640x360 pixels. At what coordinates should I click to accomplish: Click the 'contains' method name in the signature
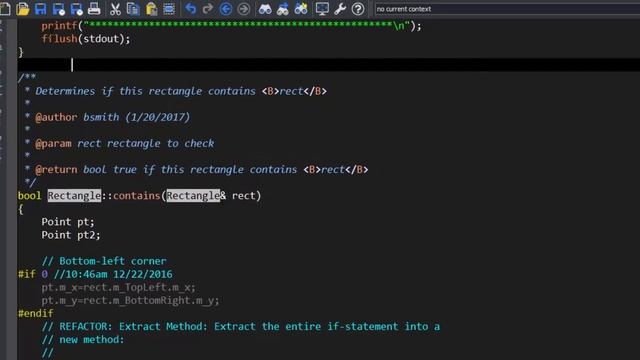pyautogui.click(x=137, y=196)
